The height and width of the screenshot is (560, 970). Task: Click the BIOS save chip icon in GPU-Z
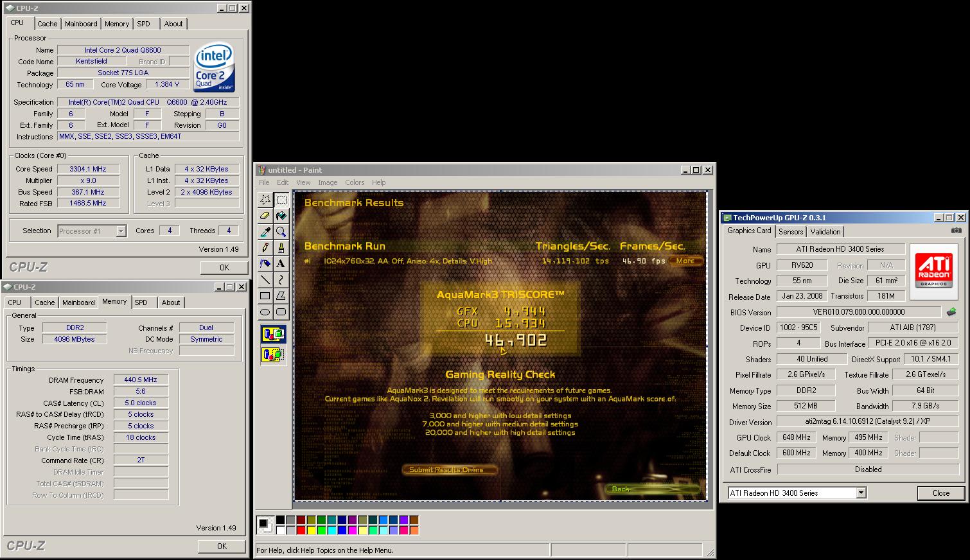[951, 312]
